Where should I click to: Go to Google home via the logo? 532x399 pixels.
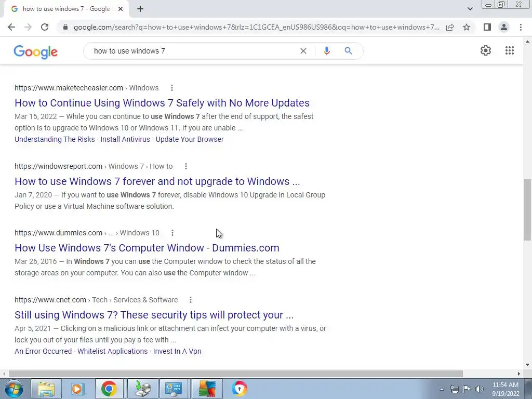[x=36, y=52]
